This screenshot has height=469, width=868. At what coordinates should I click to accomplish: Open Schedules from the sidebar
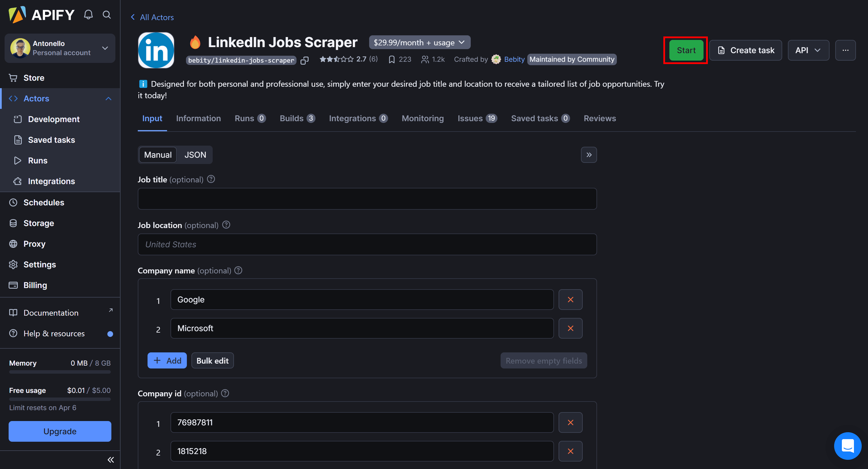44,202
